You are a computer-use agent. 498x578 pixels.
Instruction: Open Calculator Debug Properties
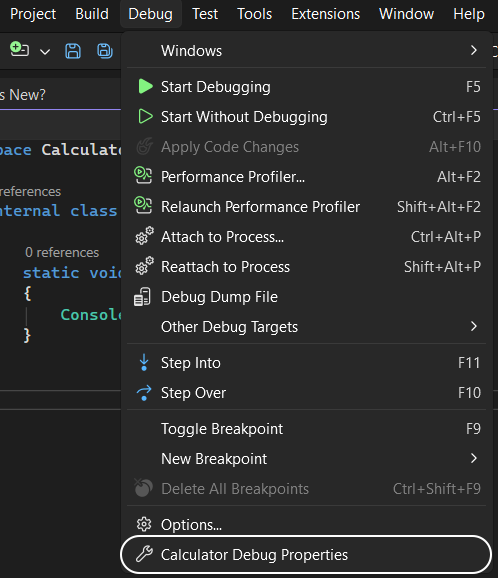pos(306,554)
